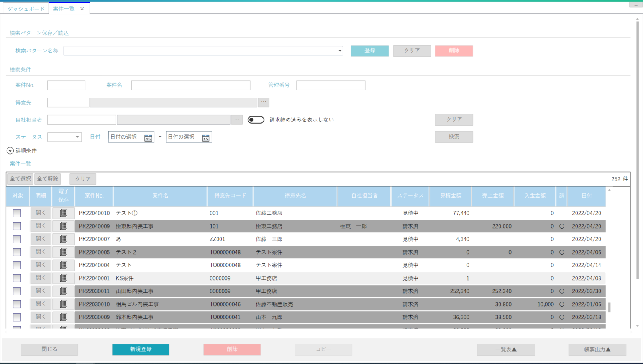Switch to ダッシュボード tab
The height and width of the screenshot is (364, 643).
click(x=26, y=8)
